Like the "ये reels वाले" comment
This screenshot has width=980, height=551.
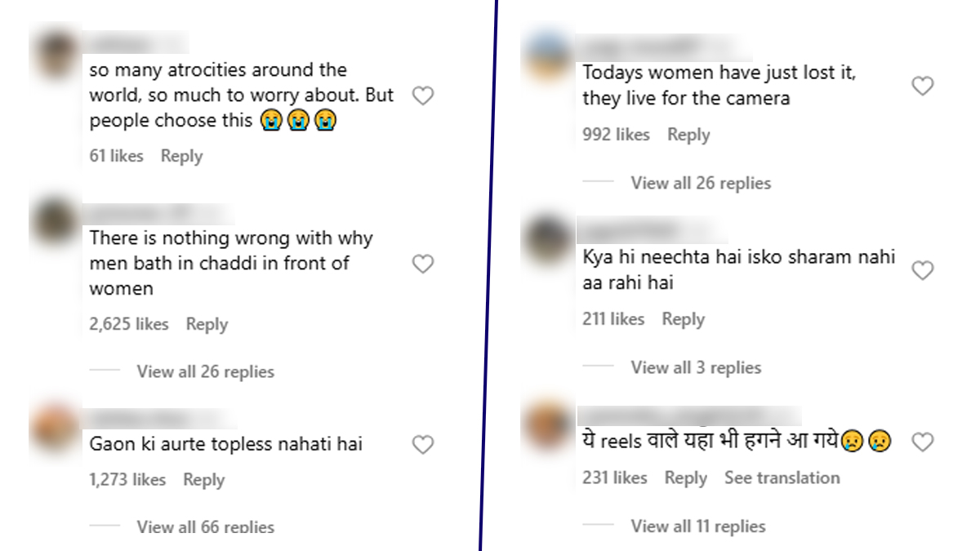pyautogui.click(x=922, y=442)
